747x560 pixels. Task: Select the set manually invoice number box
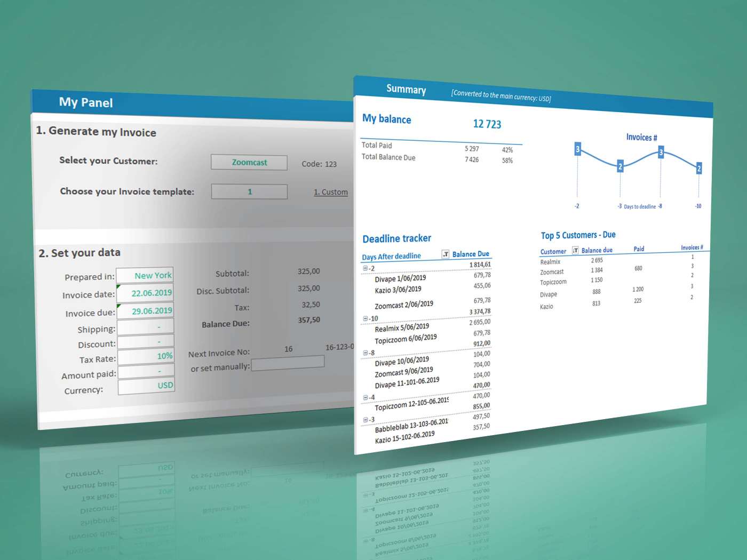(288, 362)
